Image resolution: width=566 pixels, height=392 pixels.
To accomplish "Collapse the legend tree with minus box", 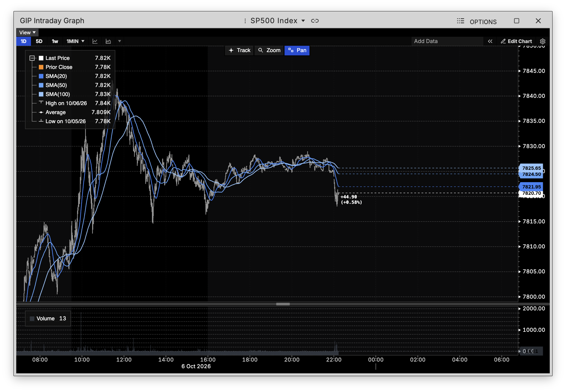I will [32, 58].
